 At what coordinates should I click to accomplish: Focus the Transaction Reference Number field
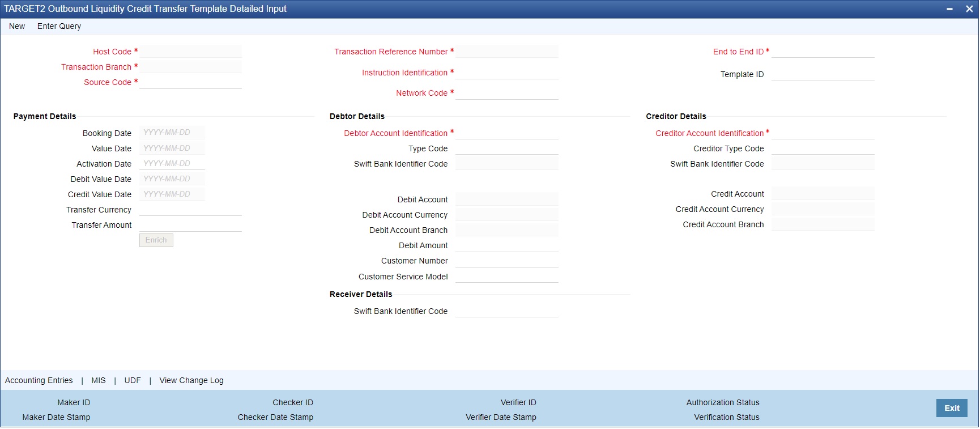tap(507, 52)
